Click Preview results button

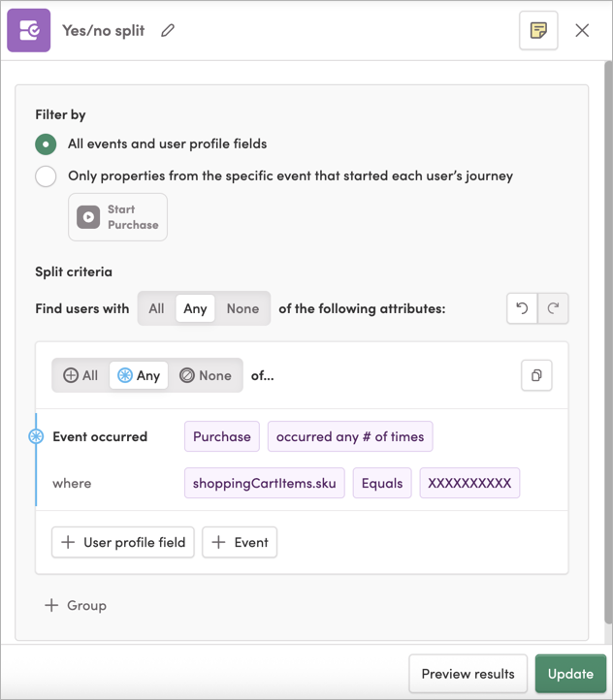tap(468, 674)
